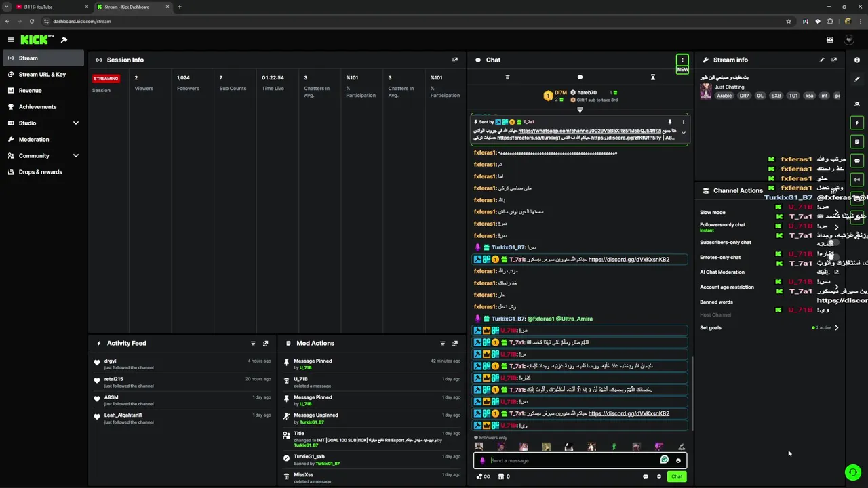Open Activity Feed filter options
868x488 pixels.
pyautogui.click(x=253, y=343)
